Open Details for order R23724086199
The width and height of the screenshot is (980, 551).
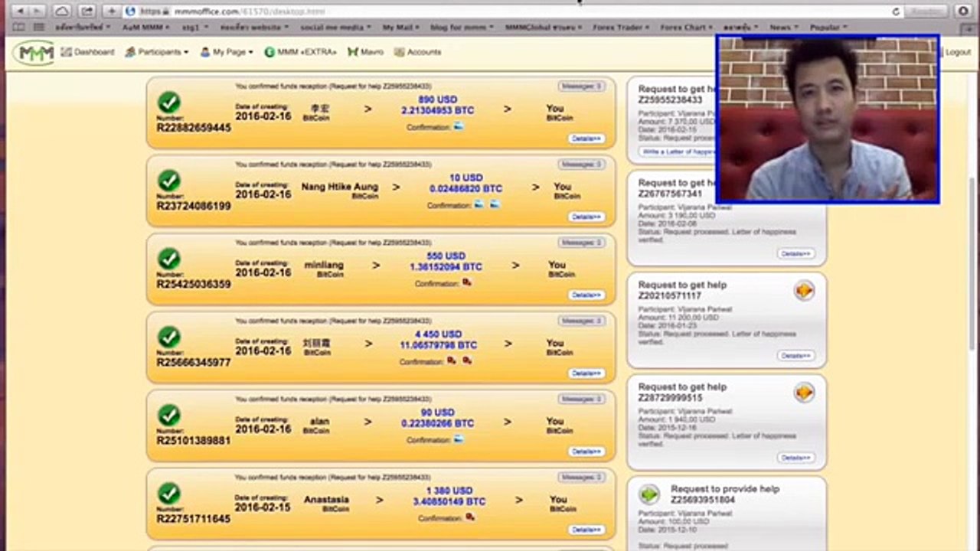pyautogui.click(x=586, y=217)
